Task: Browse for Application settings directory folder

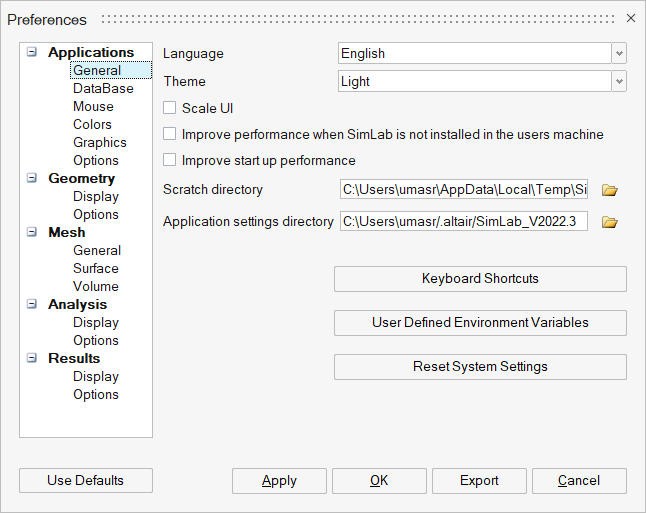Action: click(x=610, y=222)
